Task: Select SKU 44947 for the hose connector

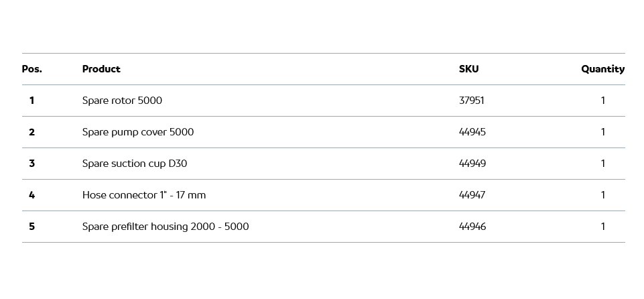Action: click(472, 195)
